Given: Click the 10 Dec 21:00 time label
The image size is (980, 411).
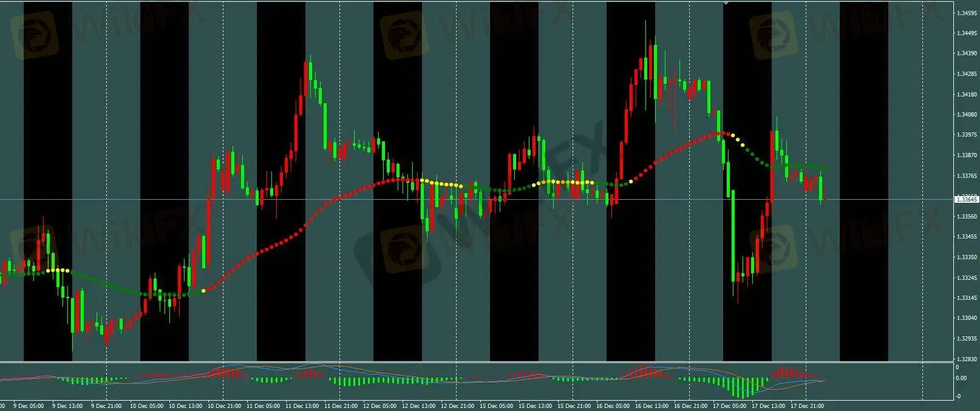Looking at the screenshot, I should (225, 406).
